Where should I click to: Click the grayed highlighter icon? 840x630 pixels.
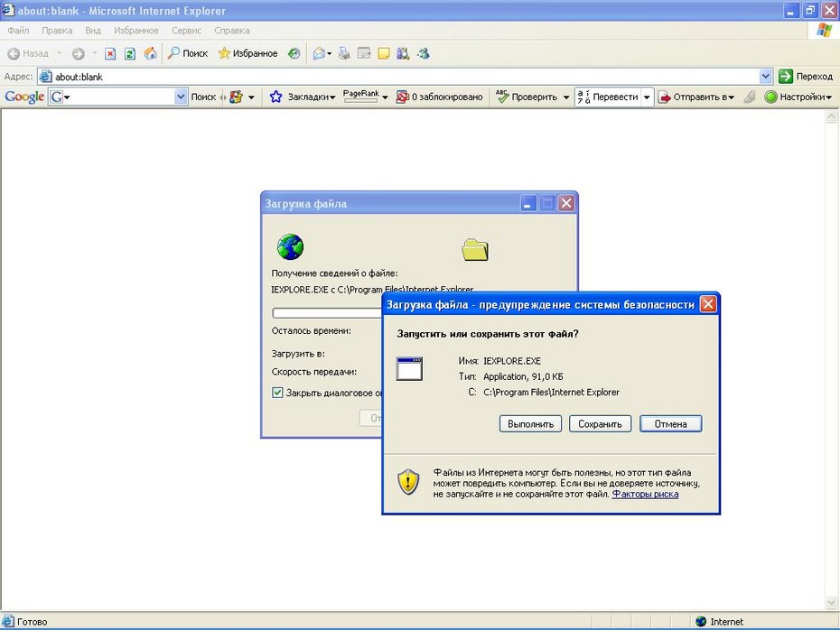[x=750, y=97]
